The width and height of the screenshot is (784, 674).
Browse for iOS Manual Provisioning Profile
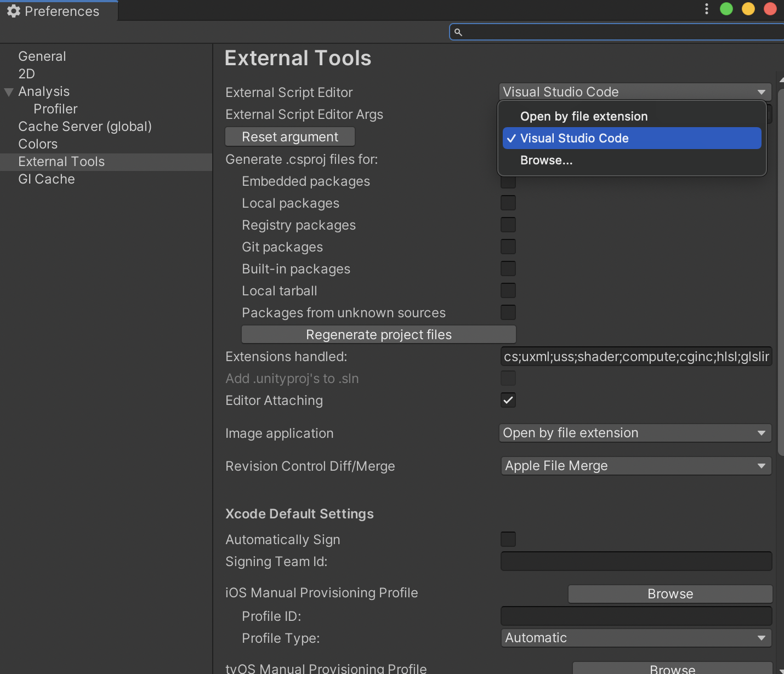(x=671, y=594)
